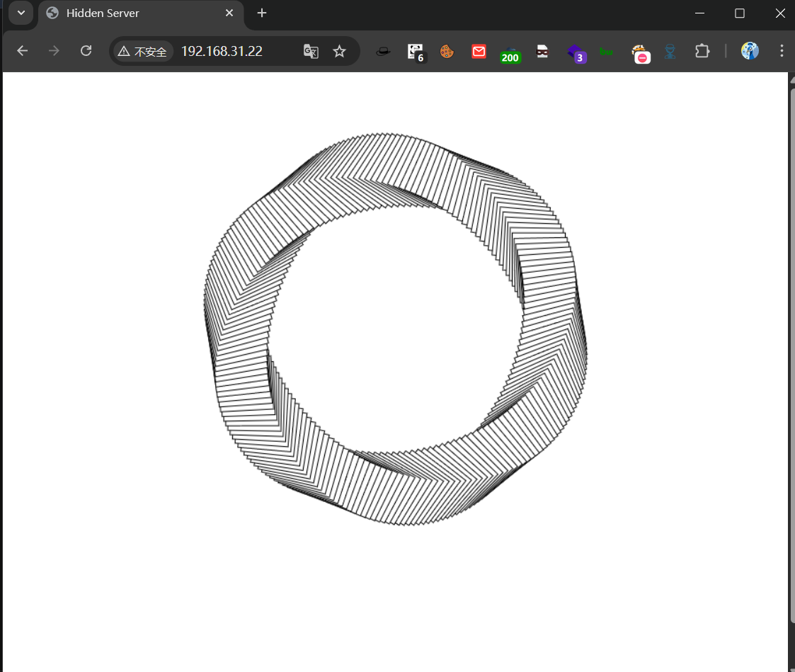
Task: Open Chrome's three-dot menu
Action: click(782, 51)
